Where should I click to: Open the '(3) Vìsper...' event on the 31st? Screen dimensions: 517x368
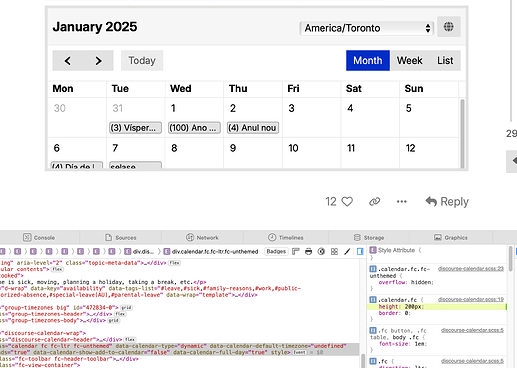[135, 128]
